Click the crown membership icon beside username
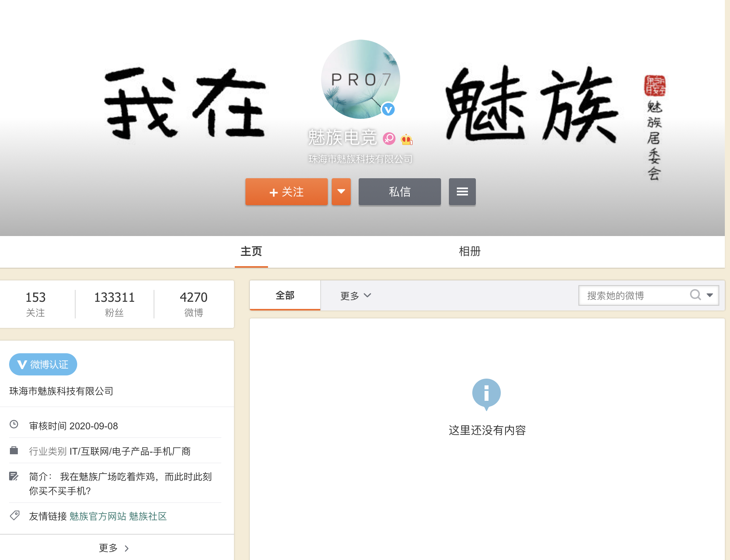Viewport: 730px width, 560px height. (x=406, y=139)
